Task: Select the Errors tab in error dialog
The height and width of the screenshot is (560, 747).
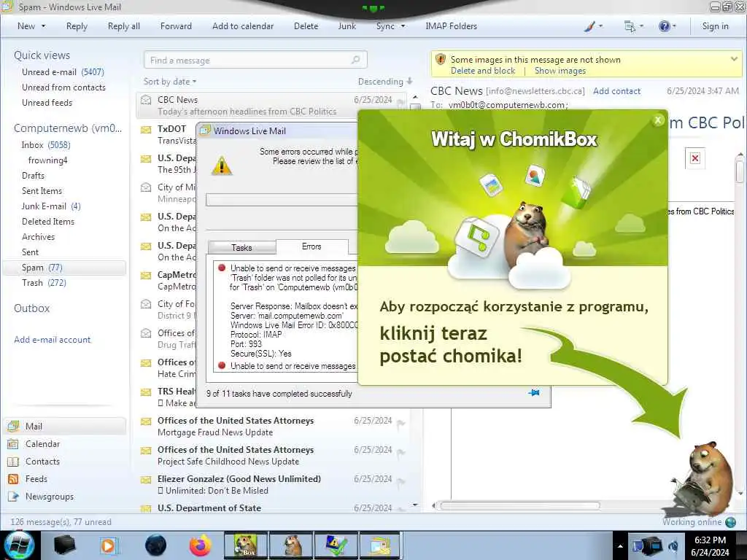Action: pyautogui.click(x=311, y=246)
